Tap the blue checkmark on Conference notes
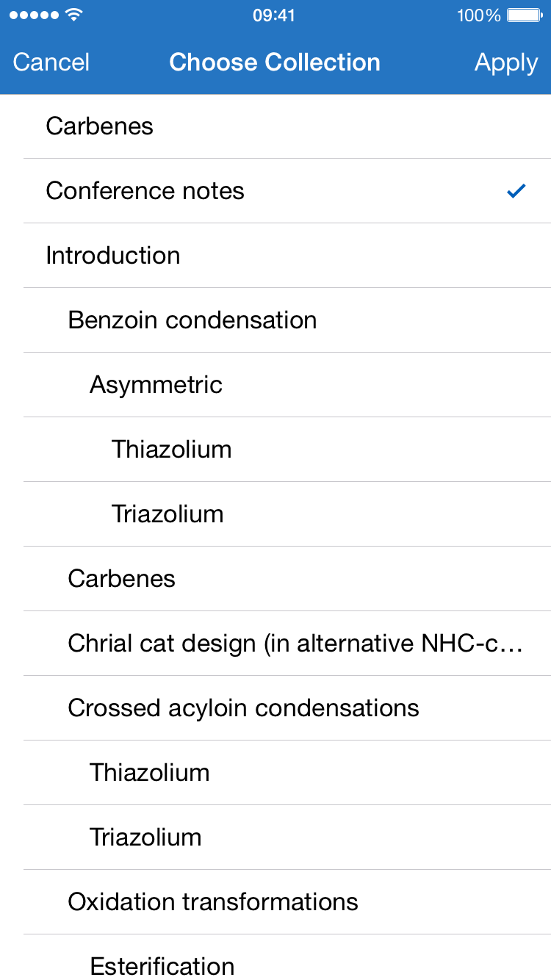 coord(516,191)
